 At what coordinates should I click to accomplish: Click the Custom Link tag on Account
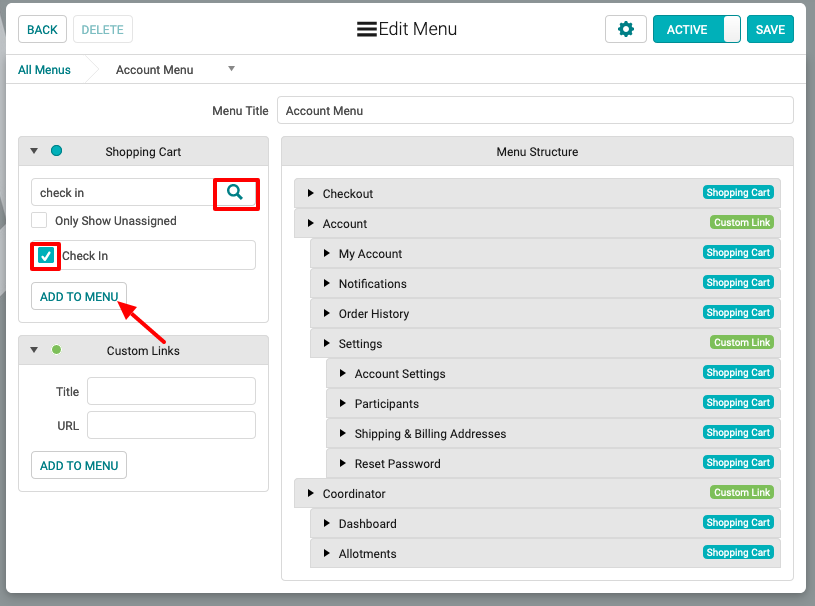(x=742, y=222)
